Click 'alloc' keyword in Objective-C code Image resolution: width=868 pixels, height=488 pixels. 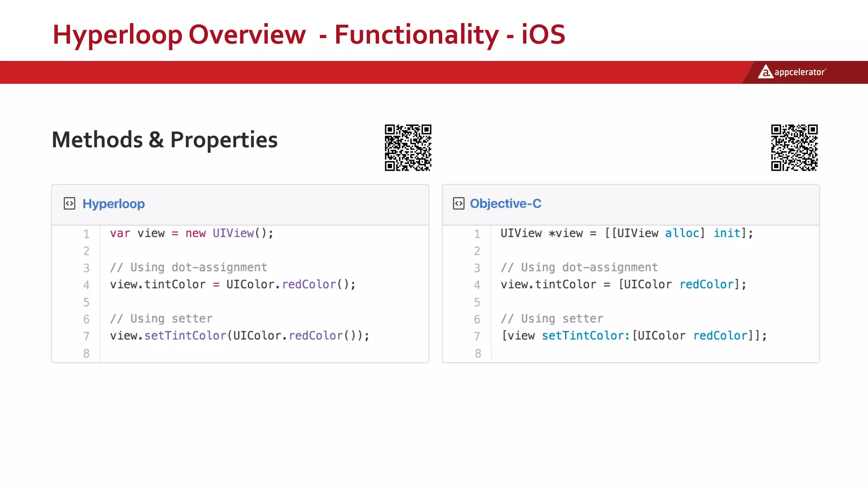pos(682,233)
